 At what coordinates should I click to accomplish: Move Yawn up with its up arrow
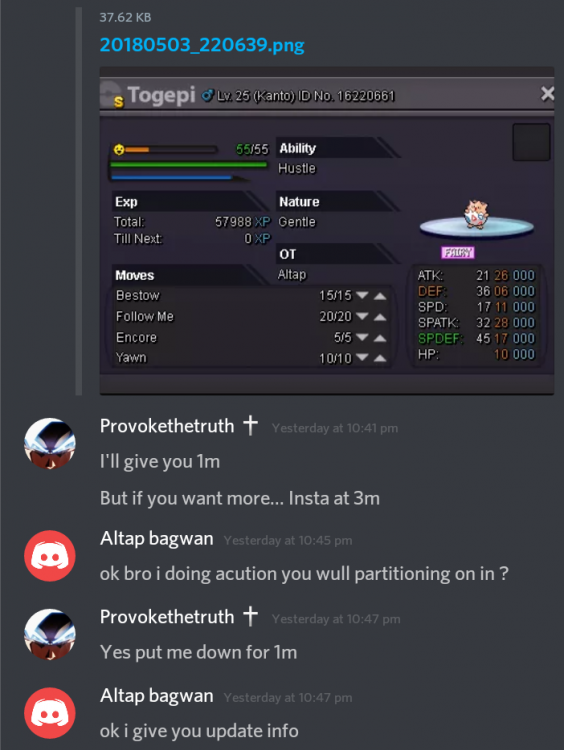(x=380, y=358)
